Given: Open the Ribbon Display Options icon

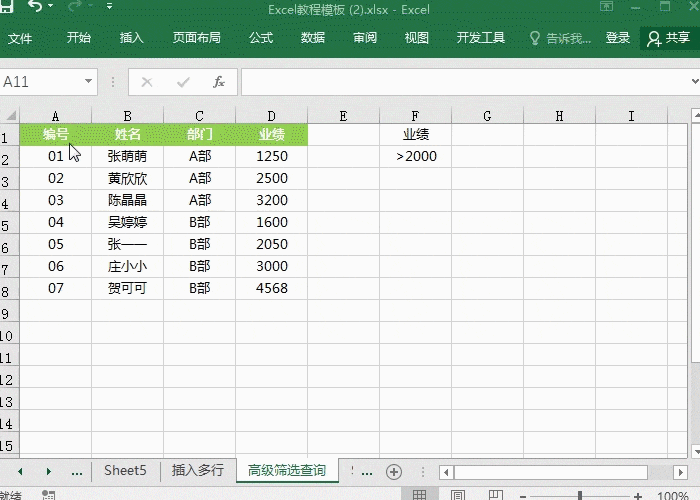Looking at the screenshot, I should click(x=606, y=6).
